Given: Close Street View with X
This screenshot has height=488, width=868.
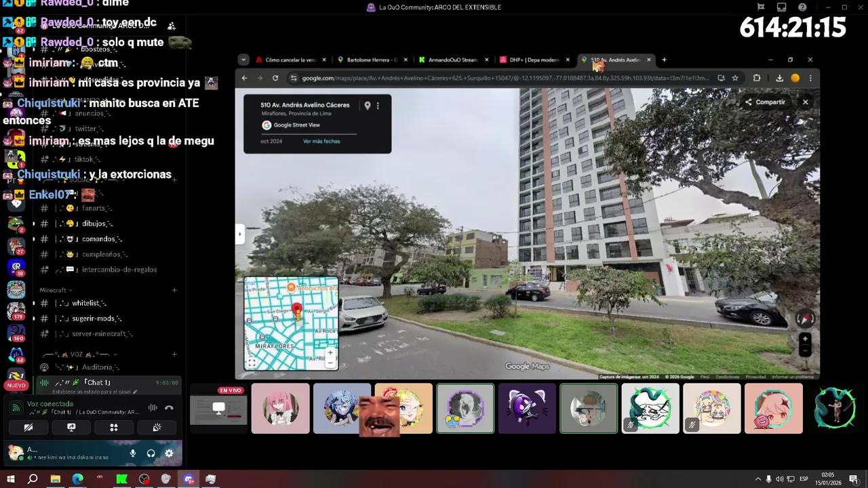Looking at the screenshot, I should tap(805, 102).
